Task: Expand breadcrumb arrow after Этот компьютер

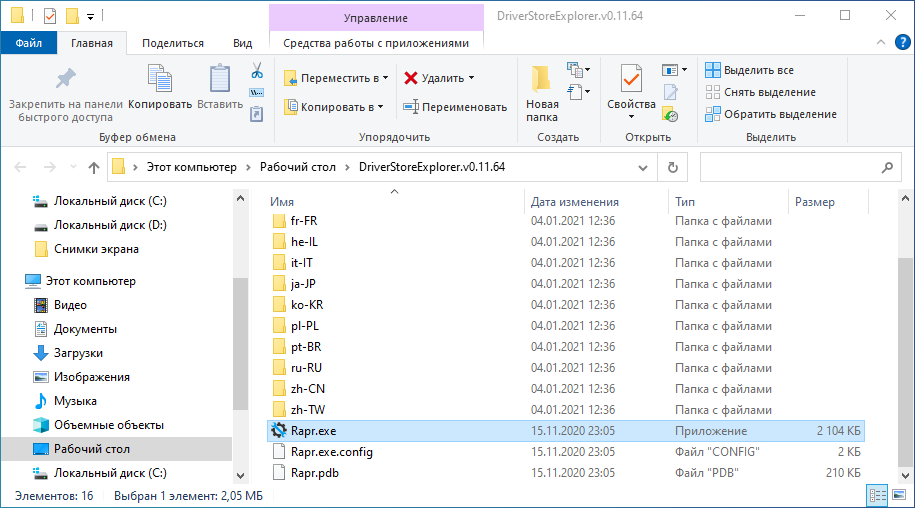Action: pyautogui.click(x=248, y=167)
